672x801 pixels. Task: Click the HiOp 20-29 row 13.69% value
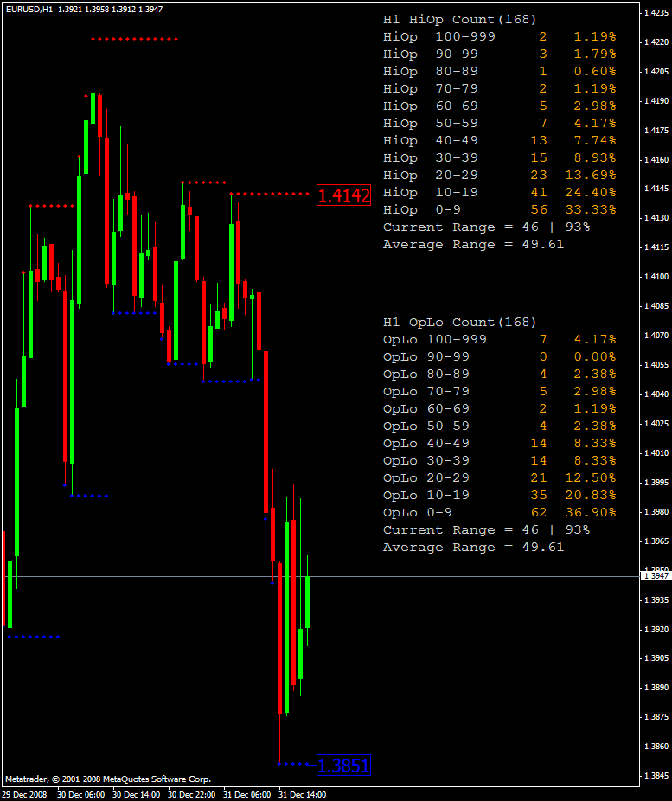click(591, 176)
